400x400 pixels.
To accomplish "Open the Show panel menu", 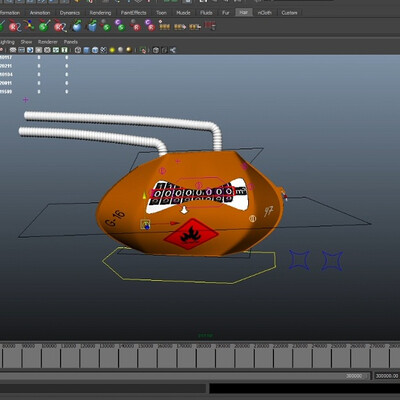I will pos(26,42).
